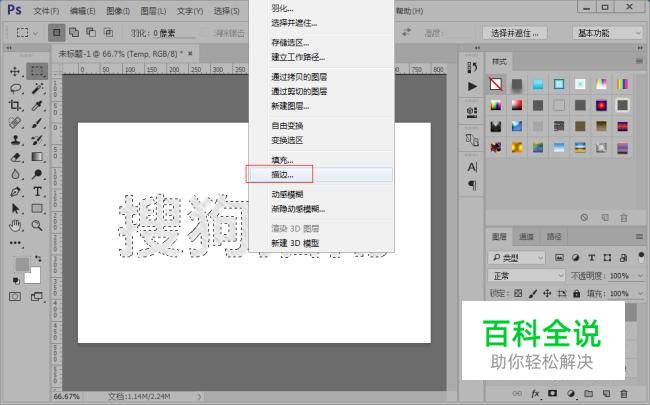
Task: Select the Eyedropper tool
Action: point(37,105)
